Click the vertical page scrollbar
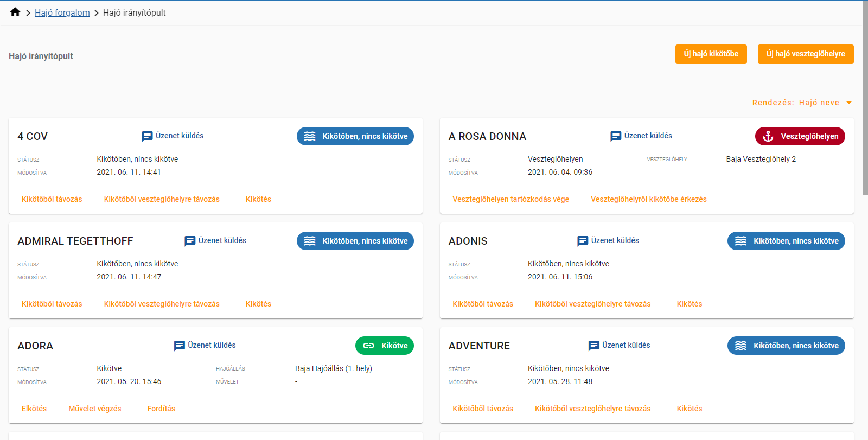The width and height of the screenshot is (868, 440). point(865,98)
